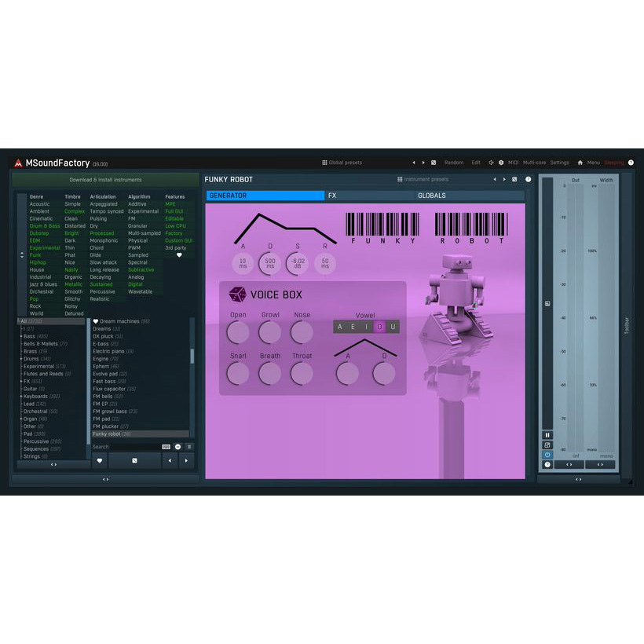The width and height of the screenshot is (644, 644).
Task: Select vowel O
Action: 379,327
